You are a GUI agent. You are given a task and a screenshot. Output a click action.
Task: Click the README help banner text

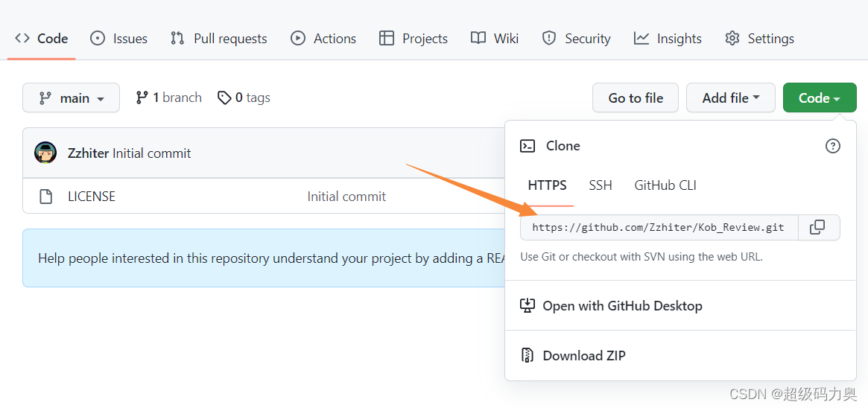pyautogui.click(x=271, y=258)
